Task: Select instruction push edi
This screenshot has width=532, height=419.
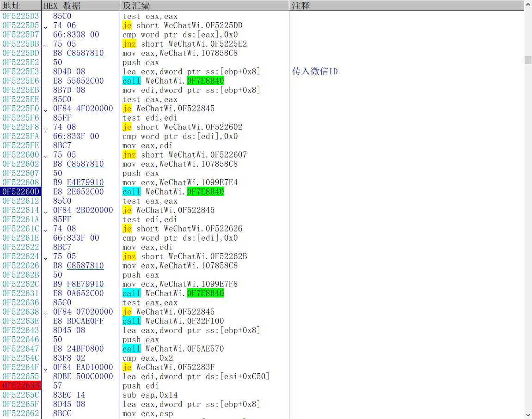Action: pos(141,386)
